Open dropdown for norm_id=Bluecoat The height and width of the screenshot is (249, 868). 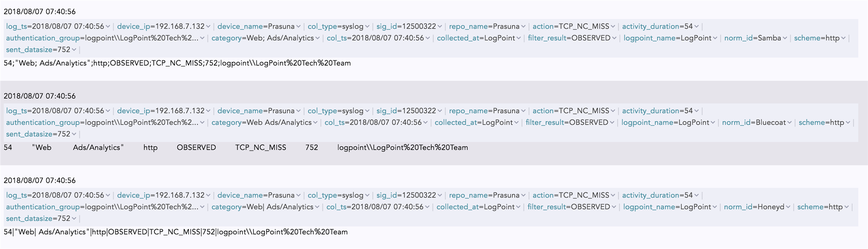tap(790, 122)
